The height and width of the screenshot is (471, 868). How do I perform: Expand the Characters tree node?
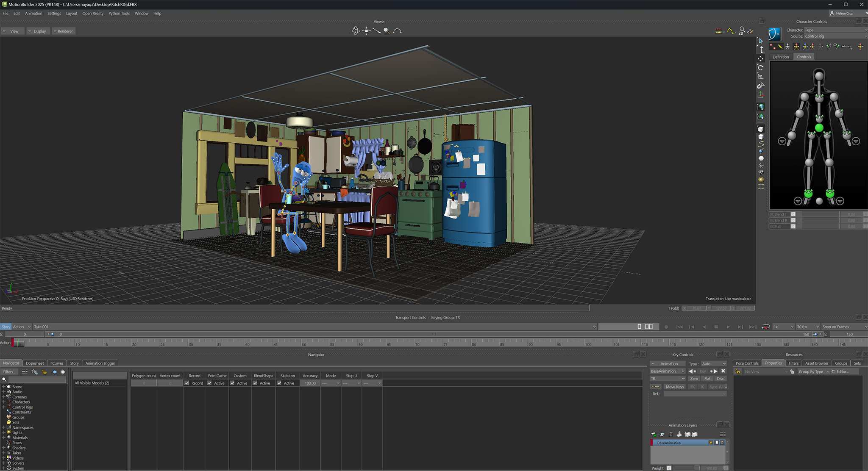coord(4,402)
